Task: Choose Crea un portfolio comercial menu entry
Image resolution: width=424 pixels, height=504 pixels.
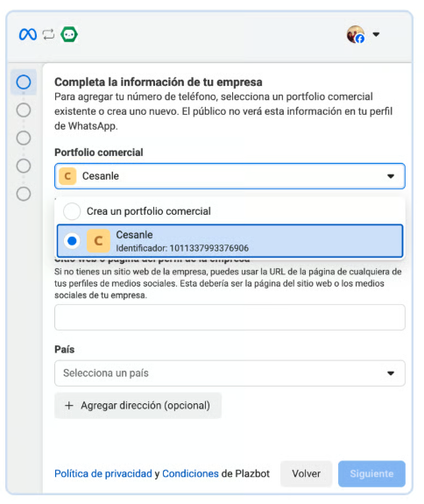Action: click(x=230, y=211)
